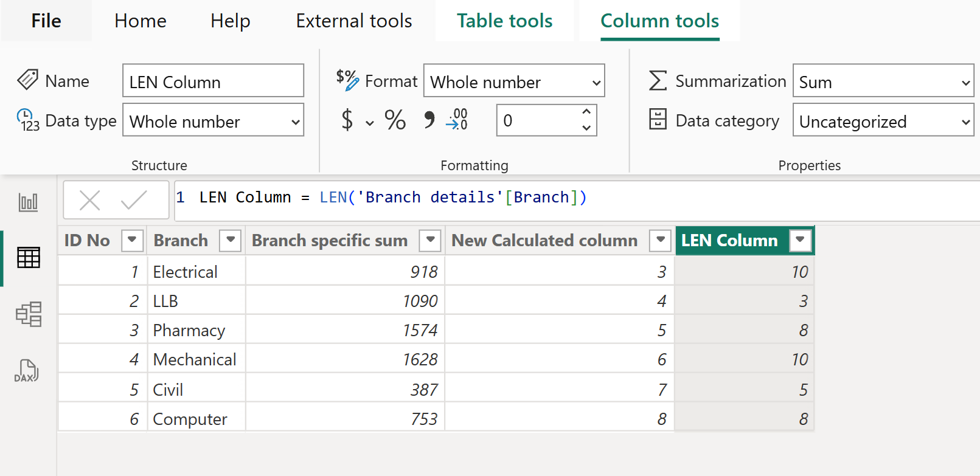Cancel formula edit with X icon
Image resolution: width=980 pixels, height=476 pixels.
tap(90, 200)
